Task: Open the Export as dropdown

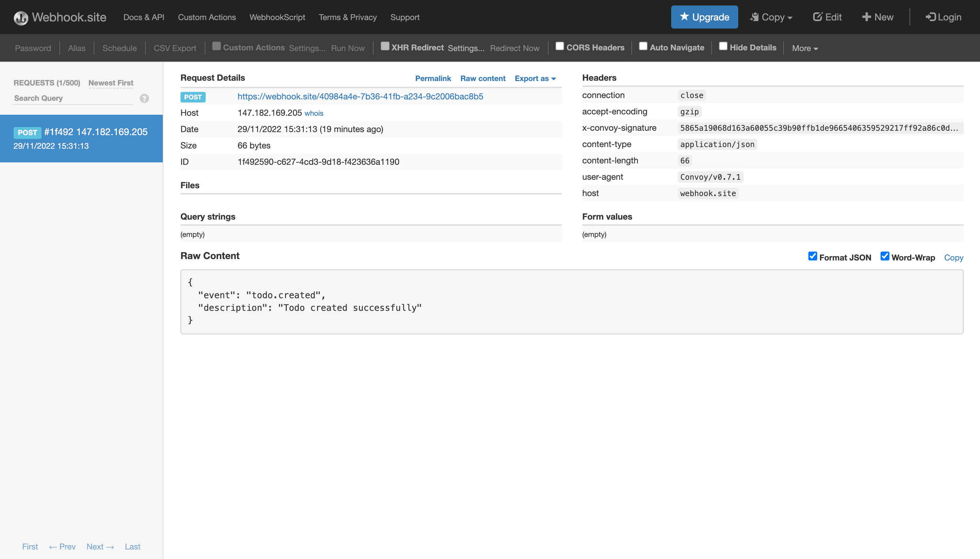Action: pos(535,78)
